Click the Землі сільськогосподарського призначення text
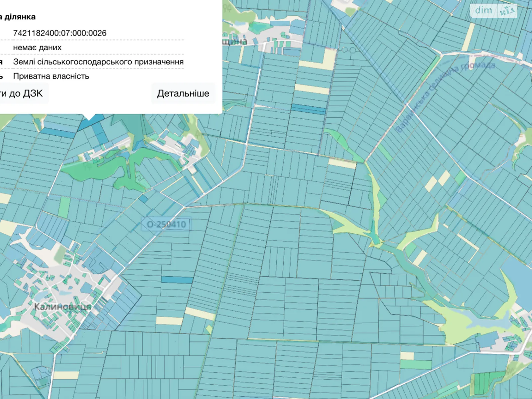 click(98, 62)
